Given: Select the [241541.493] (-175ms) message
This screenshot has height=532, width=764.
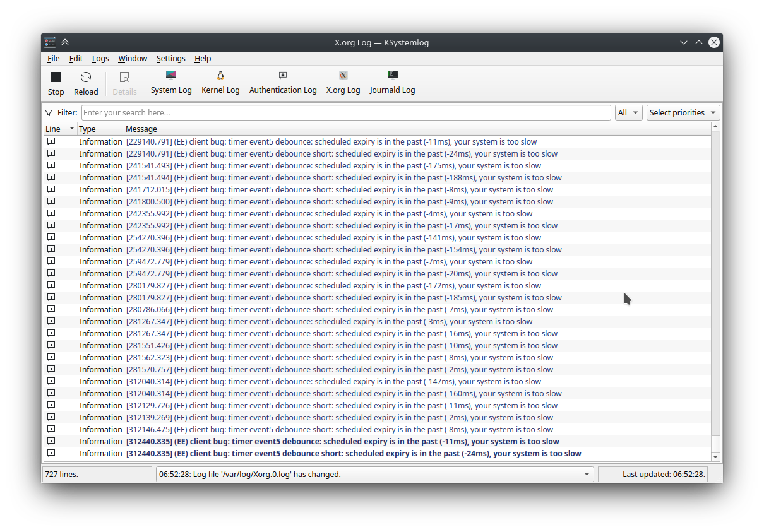Looking at the screenshot, I should point(333,165).
